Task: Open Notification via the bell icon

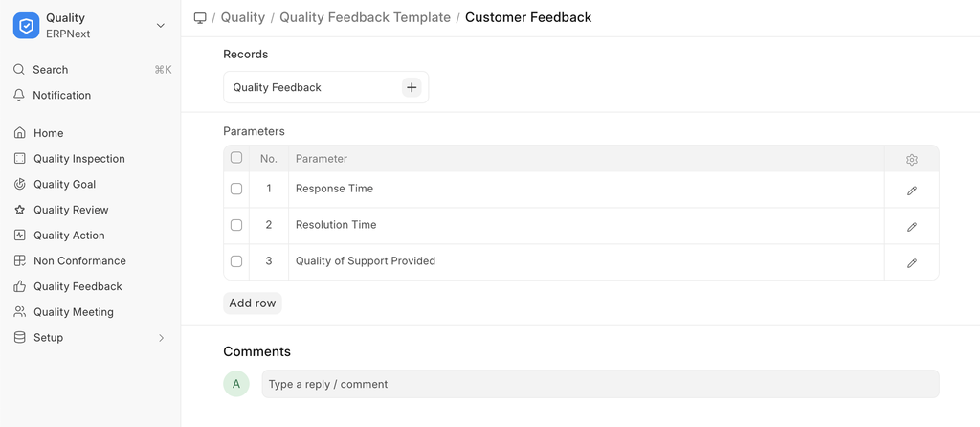Action: (x=19, y=95)
